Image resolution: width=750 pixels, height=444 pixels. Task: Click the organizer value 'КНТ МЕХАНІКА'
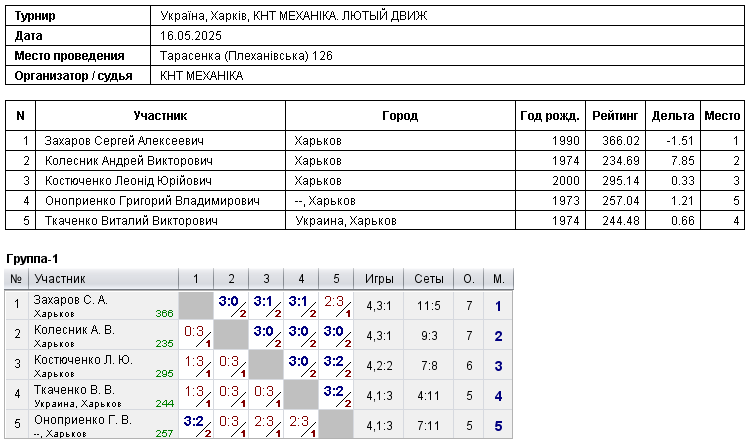[201, 76]
